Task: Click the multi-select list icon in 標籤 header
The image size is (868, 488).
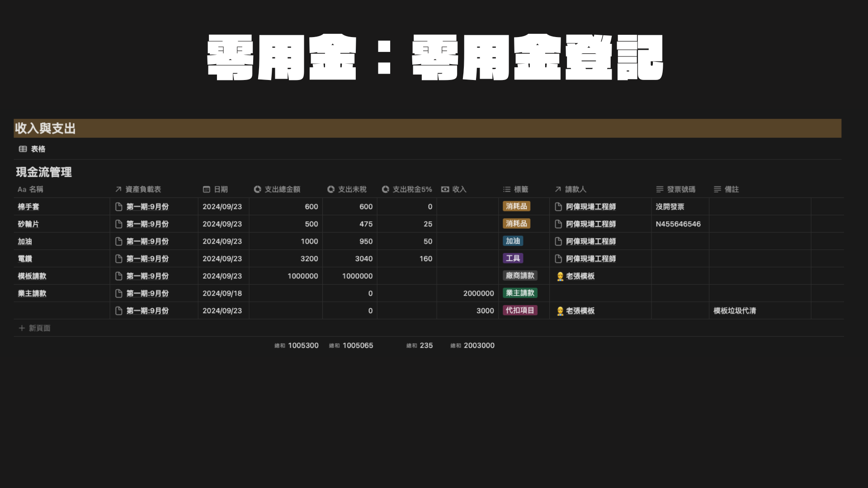Action: [x=507, y=189]
